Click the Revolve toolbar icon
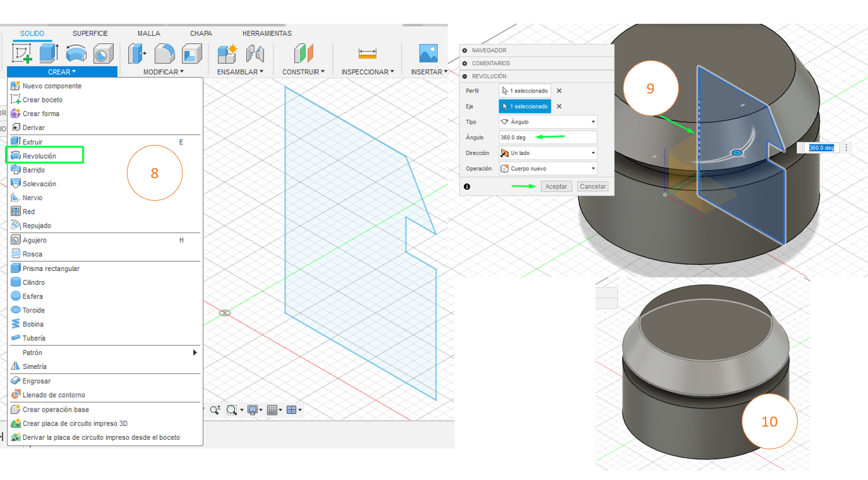The width and height of the screenshot is (868, 480). [77, 54]
